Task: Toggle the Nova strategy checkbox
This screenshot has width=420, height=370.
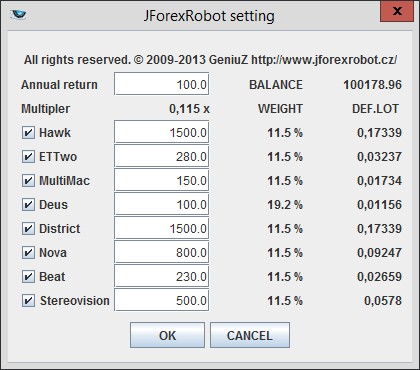Action: click(28, 253)
